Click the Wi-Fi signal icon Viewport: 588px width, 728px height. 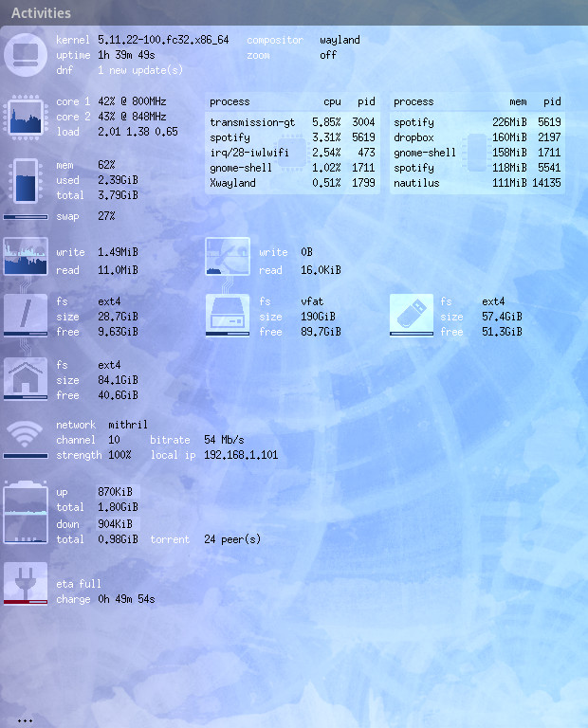tap(25, 434)
